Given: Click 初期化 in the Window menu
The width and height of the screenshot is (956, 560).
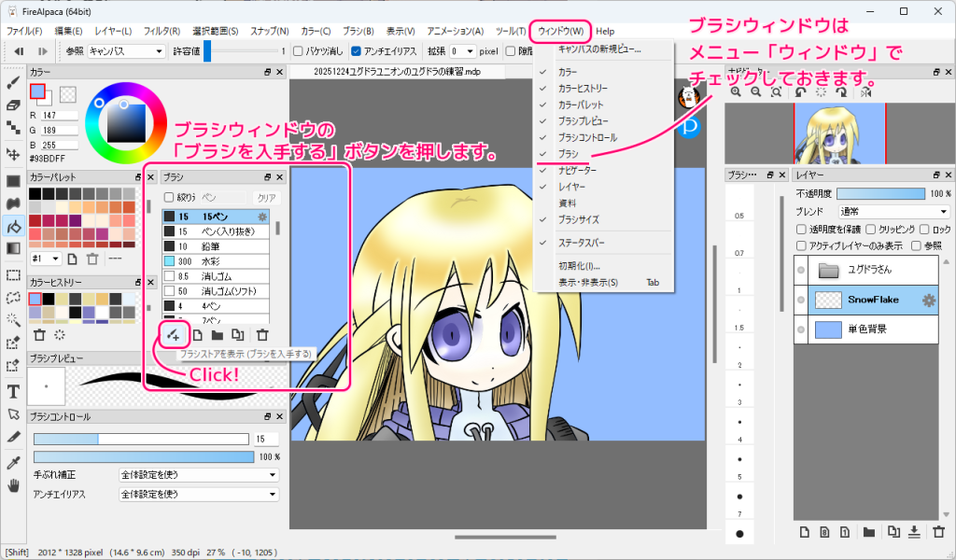Looking at the screenshot, I should pyautogui.click(x=577, y=266).
